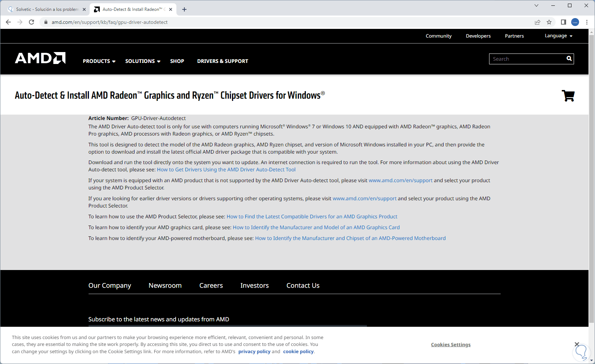Click the article number GPU-Driver-Autodetect

pos(158,118)
